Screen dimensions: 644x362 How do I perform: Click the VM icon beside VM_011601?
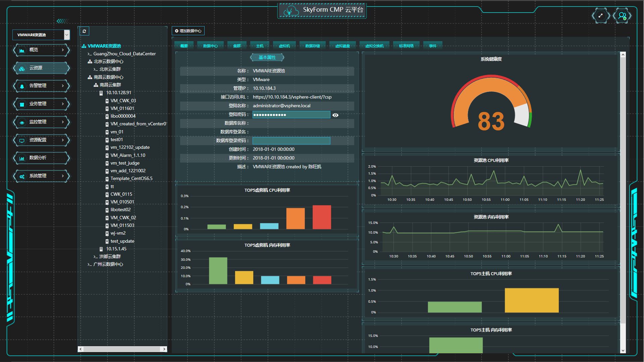107,109
